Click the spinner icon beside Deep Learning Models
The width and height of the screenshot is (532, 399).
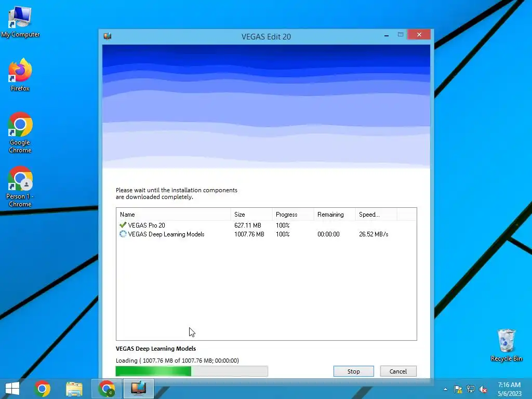123,234
